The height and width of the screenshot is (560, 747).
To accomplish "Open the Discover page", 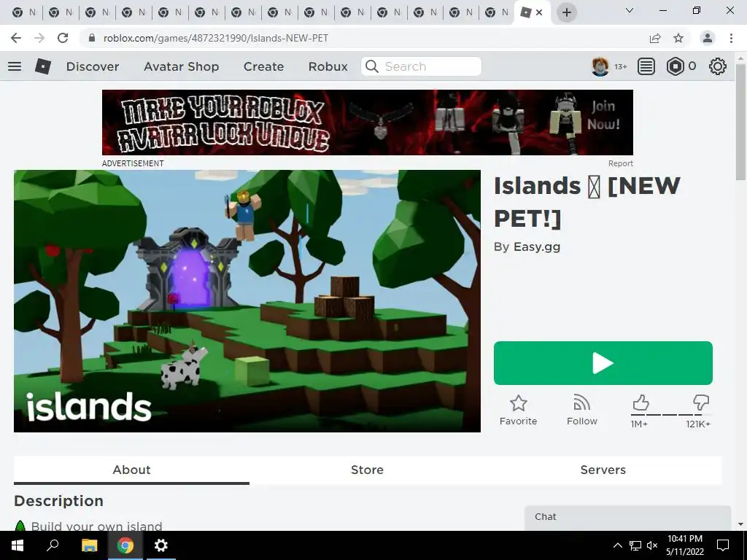I will click(93, 66).
